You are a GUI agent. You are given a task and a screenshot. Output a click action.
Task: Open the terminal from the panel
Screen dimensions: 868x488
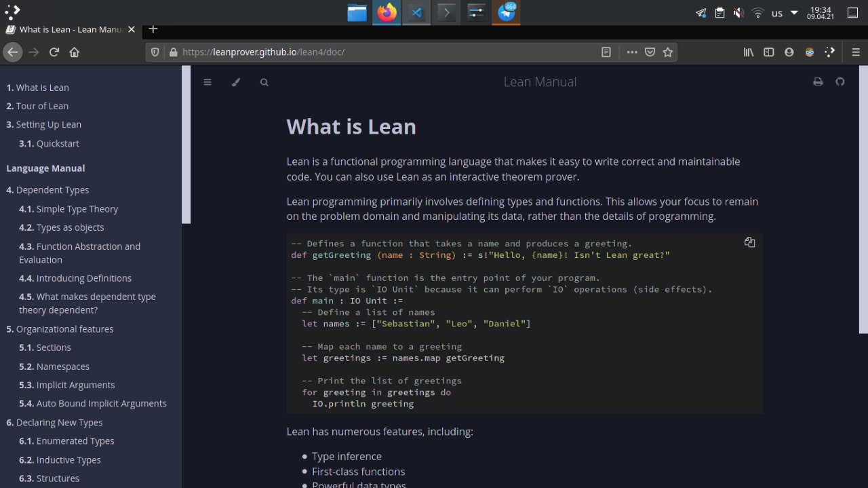click(x=446, y=12)
